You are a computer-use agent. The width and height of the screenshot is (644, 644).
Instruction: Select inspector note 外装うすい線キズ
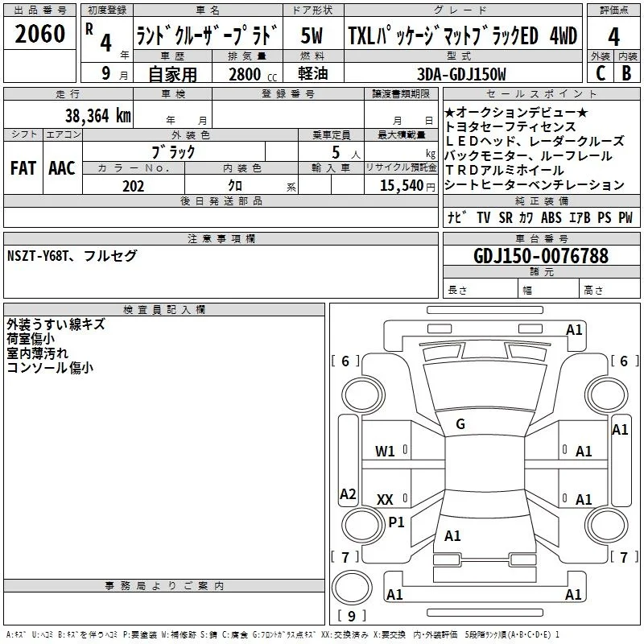(56, 324)
